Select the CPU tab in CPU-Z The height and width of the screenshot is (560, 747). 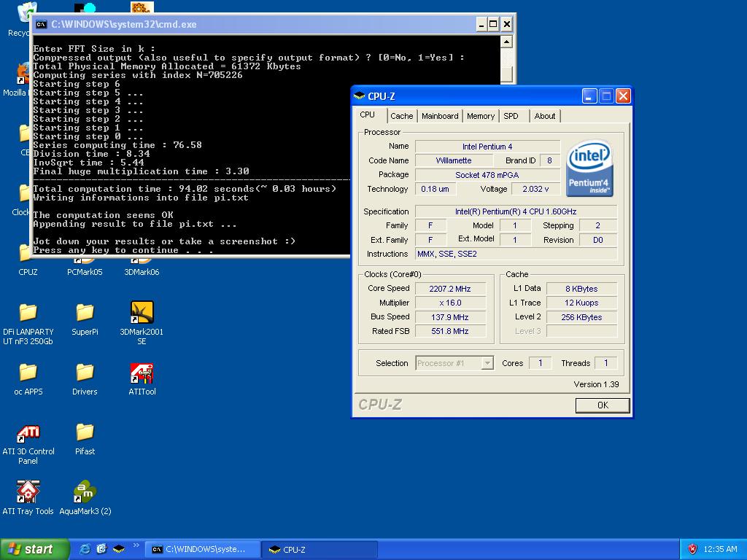(x=368, y=114)
